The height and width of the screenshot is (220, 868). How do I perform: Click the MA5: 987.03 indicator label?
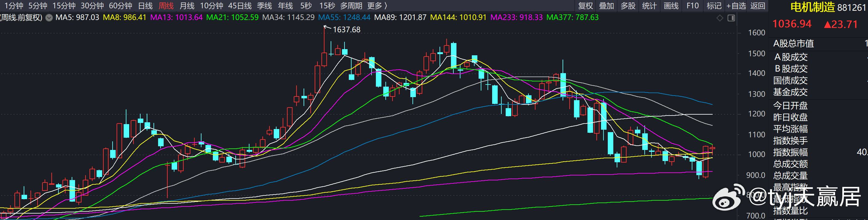pos(77,17)
